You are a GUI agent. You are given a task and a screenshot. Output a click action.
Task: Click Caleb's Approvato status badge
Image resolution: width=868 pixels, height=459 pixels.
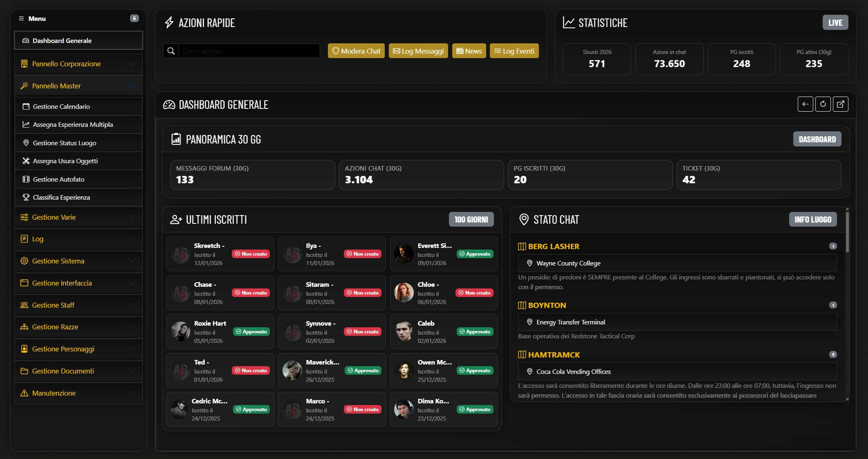(x=475, y=332)
